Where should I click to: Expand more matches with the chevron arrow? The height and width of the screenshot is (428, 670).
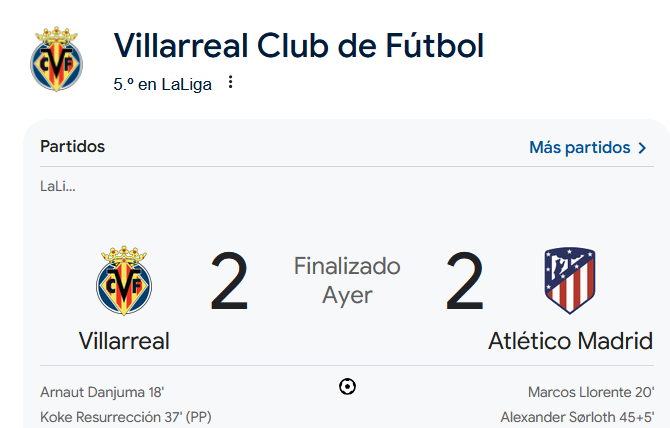(x=642, y=148)
